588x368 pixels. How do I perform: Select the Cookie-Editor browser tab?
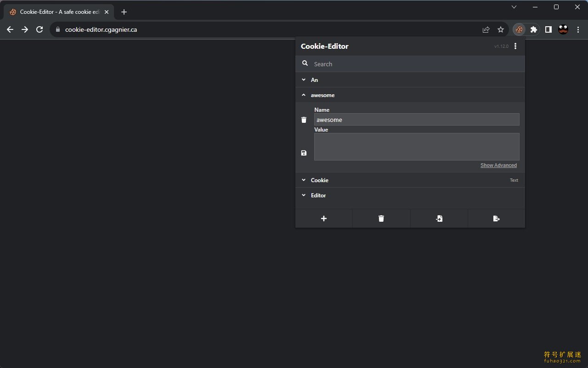[58, 12]
